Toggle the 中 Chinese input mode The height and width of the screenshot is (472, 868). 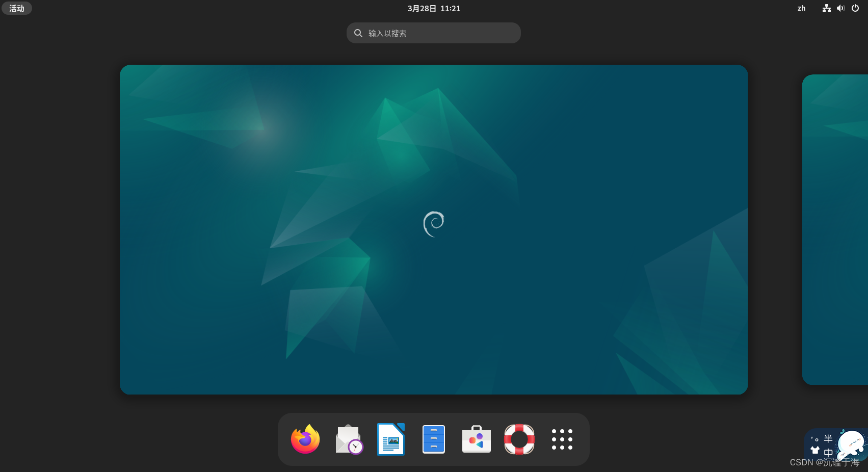click(x=828, y=452)
